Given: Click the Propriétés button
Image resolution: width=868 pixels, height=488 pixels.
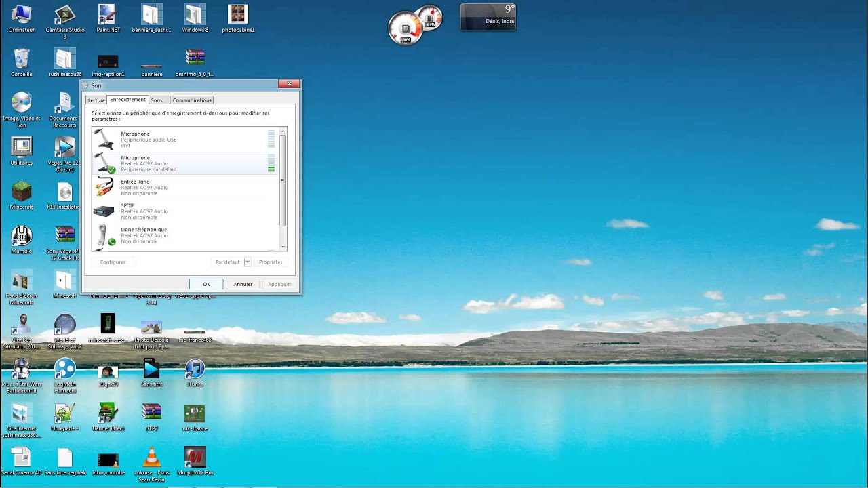Looking at the screenshot, I should coord(271,262).
